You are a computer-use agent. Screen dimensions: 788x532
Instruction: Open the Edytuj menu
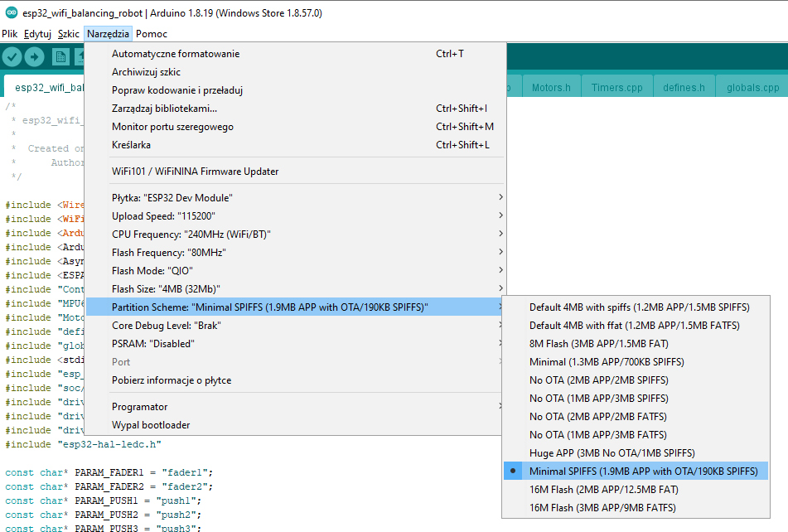[37, 34]
